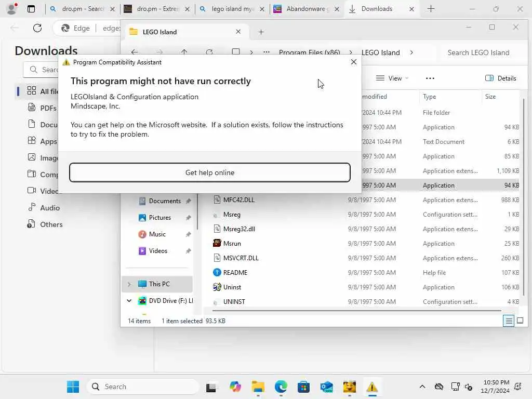Filter downloads by Audio
532x399 pixels.
(44, 208)
